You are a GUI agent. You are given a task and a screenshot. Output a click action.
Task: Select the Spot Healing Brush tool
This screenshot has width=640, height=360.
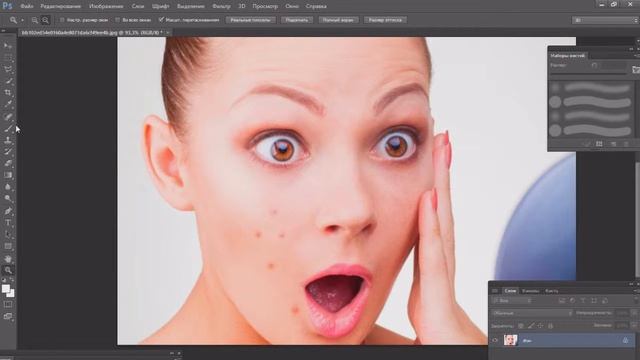(8, 117)
